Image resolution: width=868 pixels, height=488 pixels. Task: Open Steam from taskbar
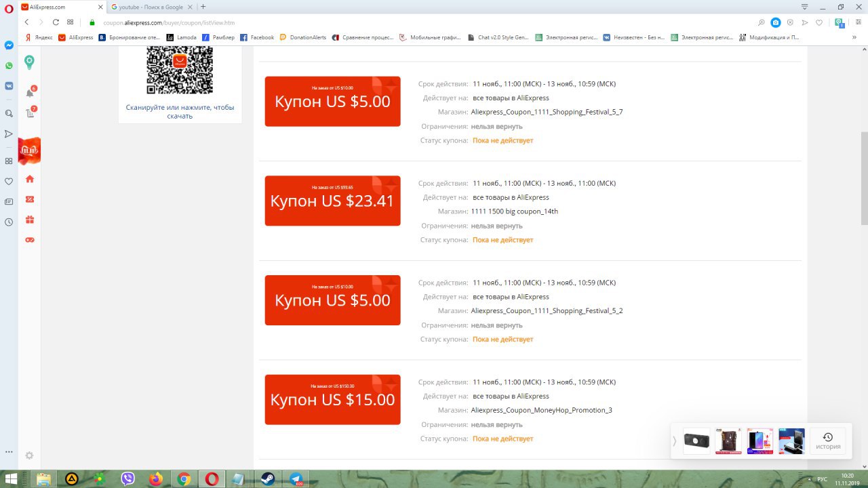pyautogui.click(x=267, y=479)
